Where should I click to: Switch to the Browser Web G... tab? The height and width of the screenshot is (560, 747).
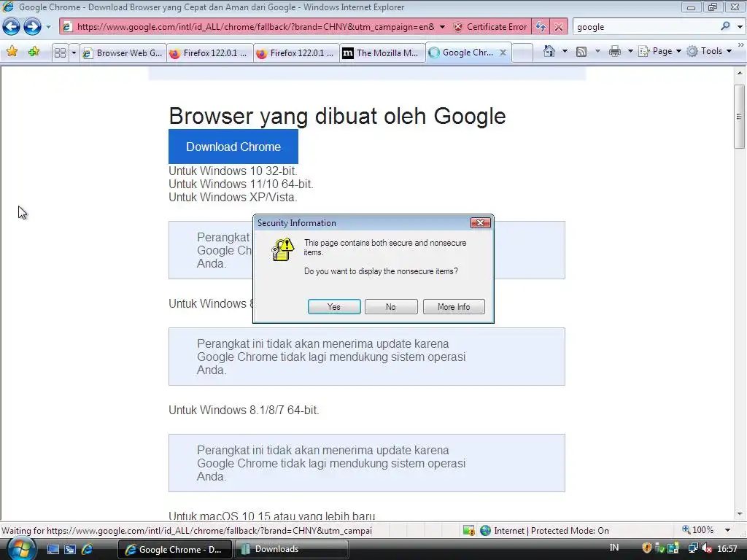pyautogui.click(x=123, y=52)
